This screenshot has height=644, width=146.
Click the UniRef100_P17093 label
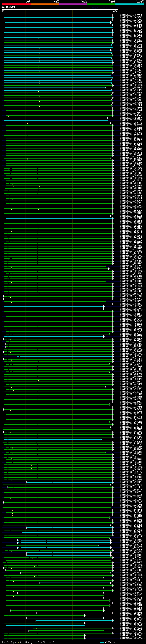point(131,58)
